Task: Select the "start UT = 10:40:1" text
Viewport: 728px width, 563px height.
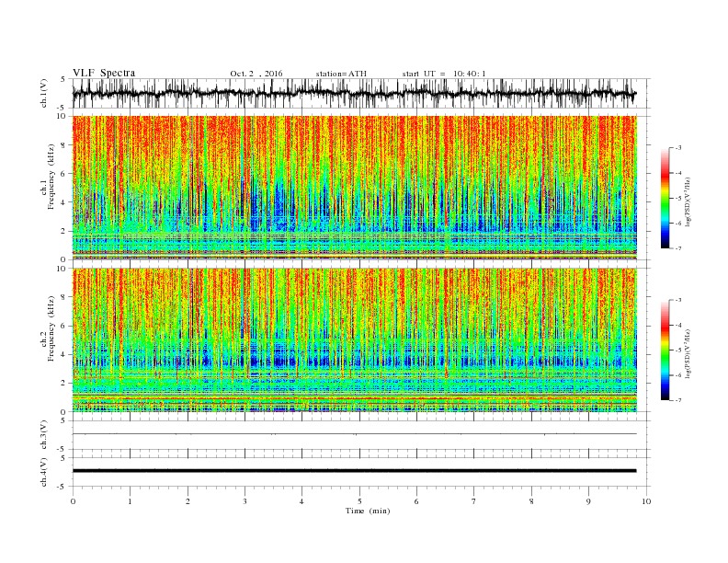Action: pos(444,74)
